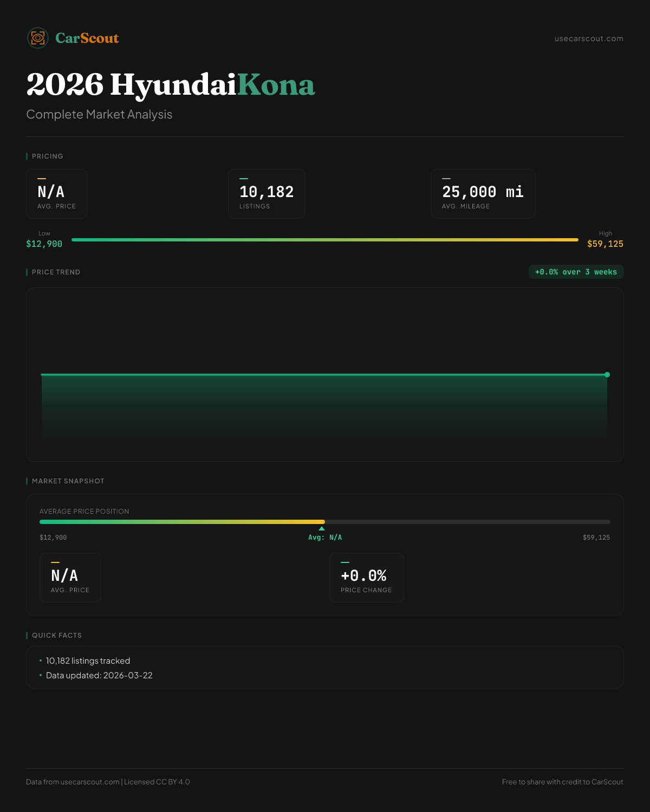The width and height of the screenshot is (650, 812).
Task: Select the +0.0% price change card
Action: [x=367, y=578]
